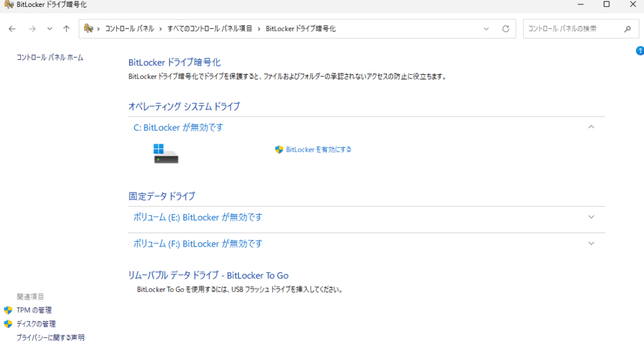Expand the ボリューム (F:) drive section chevron
Image resolution: width=644 pixels, height=350 pixels.
pos(591,244)
